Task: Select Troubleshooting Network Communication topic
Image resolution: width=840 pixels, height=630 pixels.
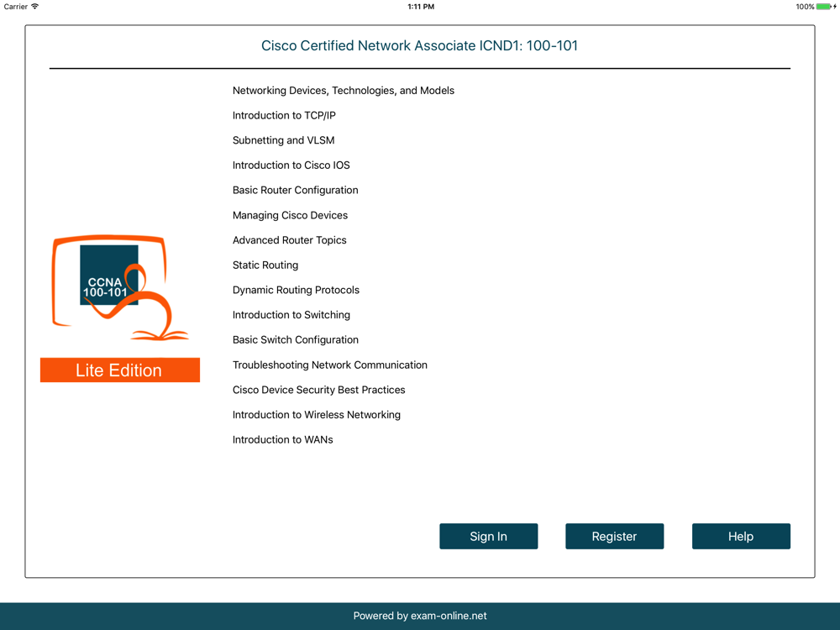Action: (x=329, y=365)
